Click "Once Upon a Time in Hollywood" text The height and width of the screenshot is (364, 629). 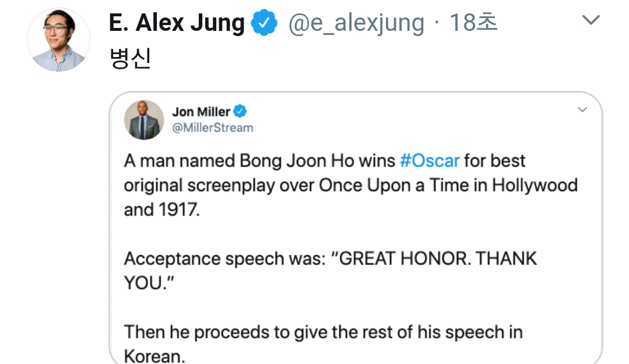point(448,185)
